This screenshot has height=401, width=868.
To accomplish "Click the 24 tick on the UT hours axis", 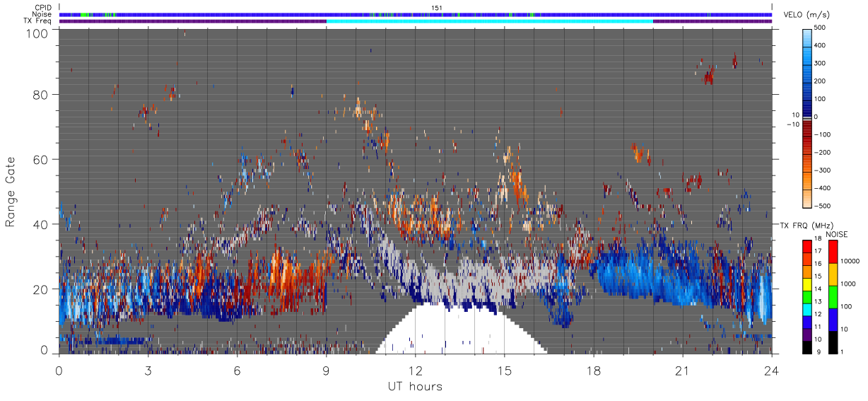I will 771,371.
